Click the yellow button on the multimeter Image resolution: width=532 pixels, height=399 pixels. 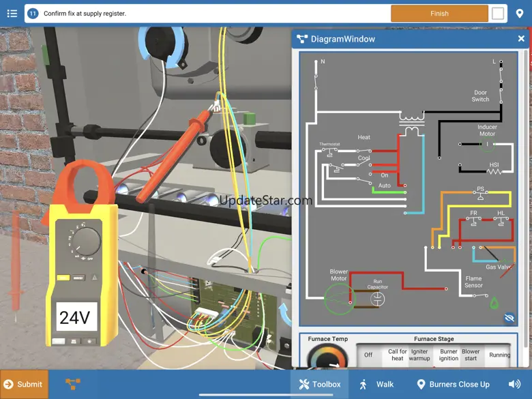pyautogui.click(x=63, y=278)
